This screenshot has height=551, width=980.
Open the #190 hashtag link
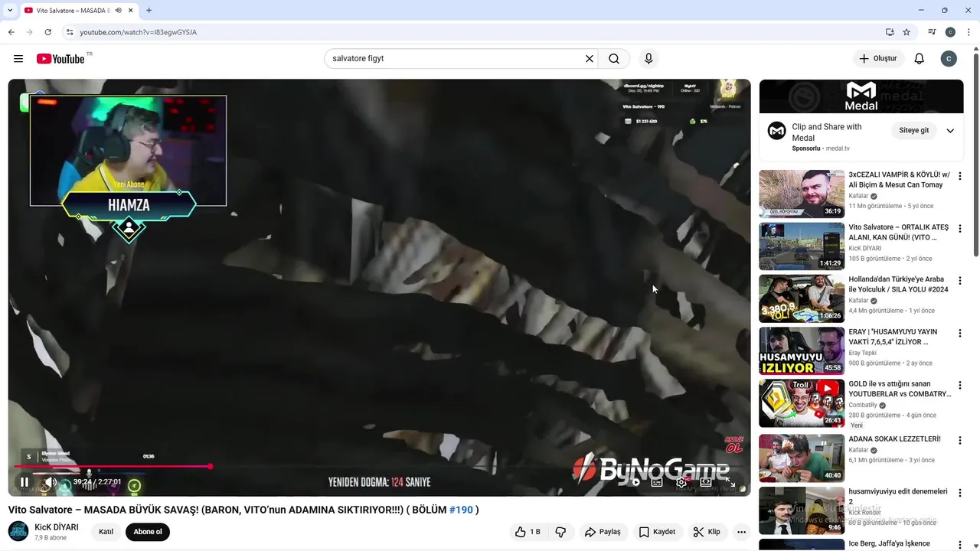tap(461, 510)
